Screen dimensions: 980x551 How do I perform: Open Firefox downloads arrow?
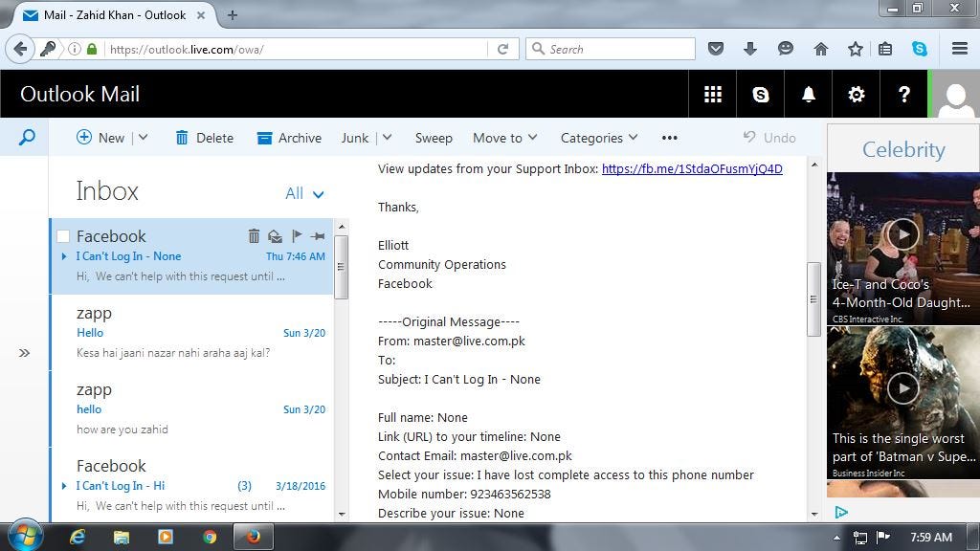750,49
